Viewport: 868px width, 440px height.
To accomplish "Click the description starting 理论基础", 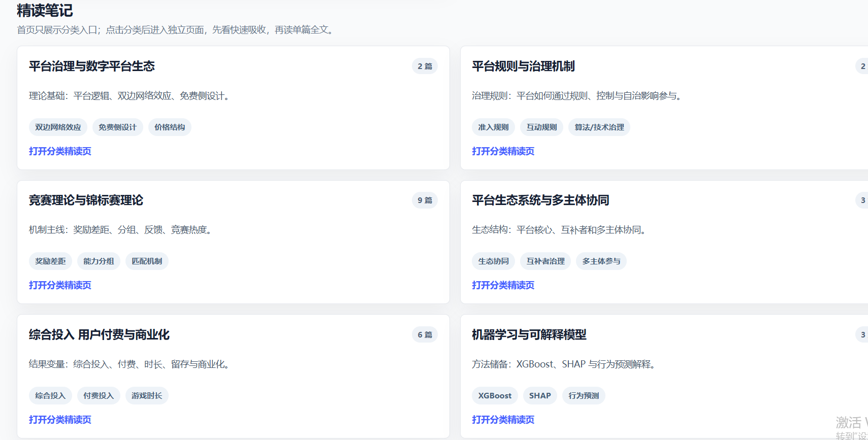I will (x=131, y=95).
